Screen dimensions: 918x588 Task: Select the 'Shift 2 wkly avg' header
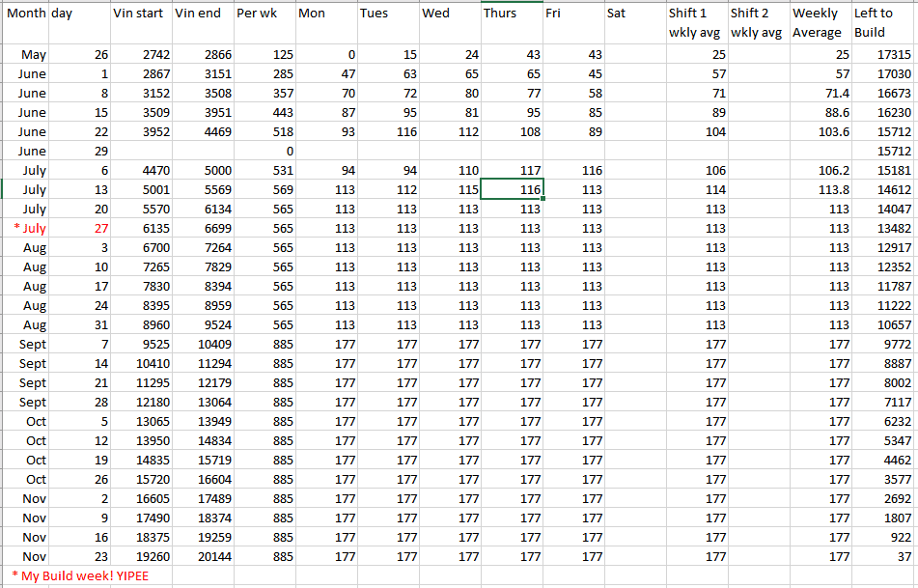point(758,23)
